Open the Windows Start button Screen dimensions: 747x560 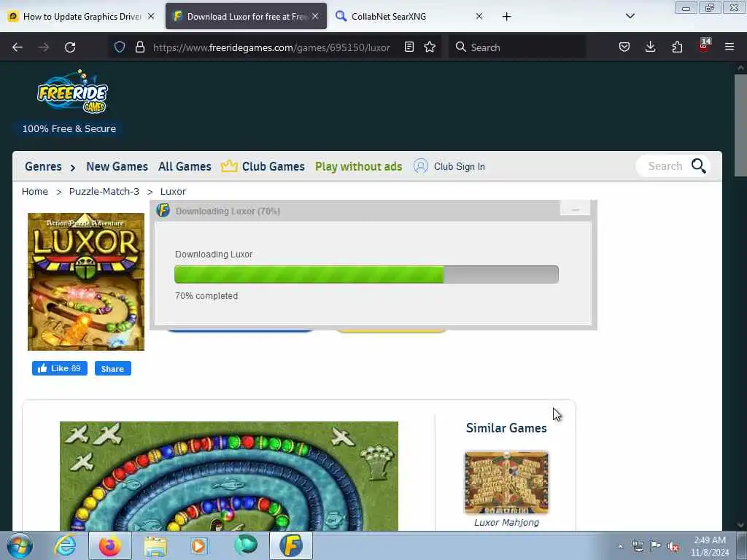coord(20,545)
